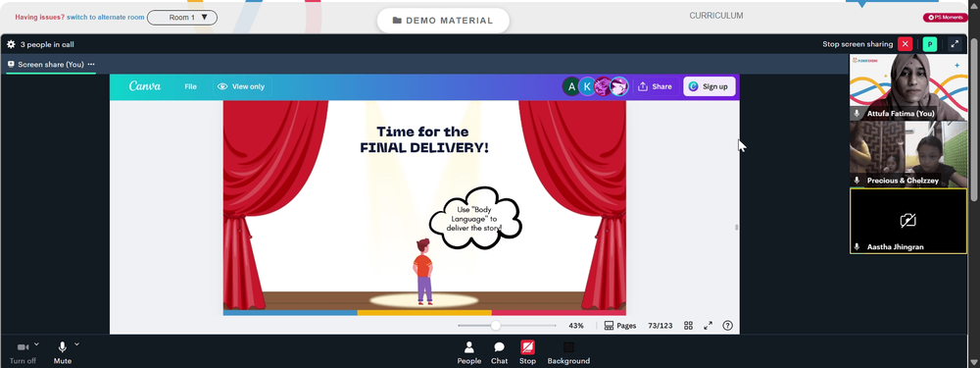Click the View only eye button
Viewport: 980px width, 368px height.
(241, 86)
